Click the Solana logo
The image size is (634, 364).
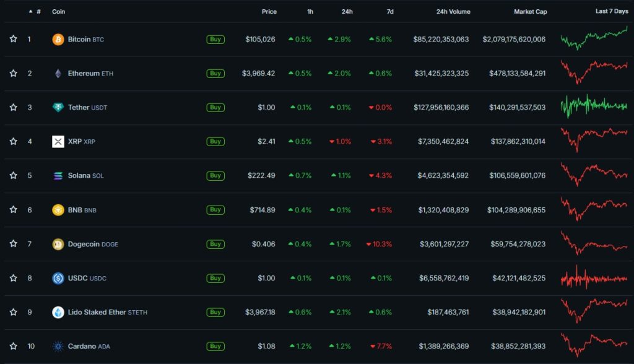click(58, 175)
